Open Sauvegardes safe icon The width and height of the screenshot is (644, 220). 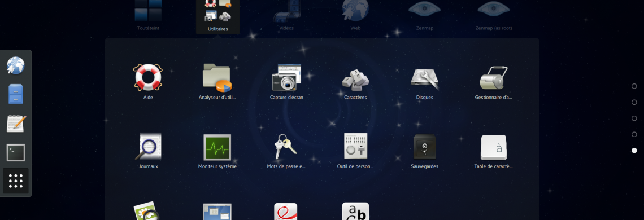[425, 146]
